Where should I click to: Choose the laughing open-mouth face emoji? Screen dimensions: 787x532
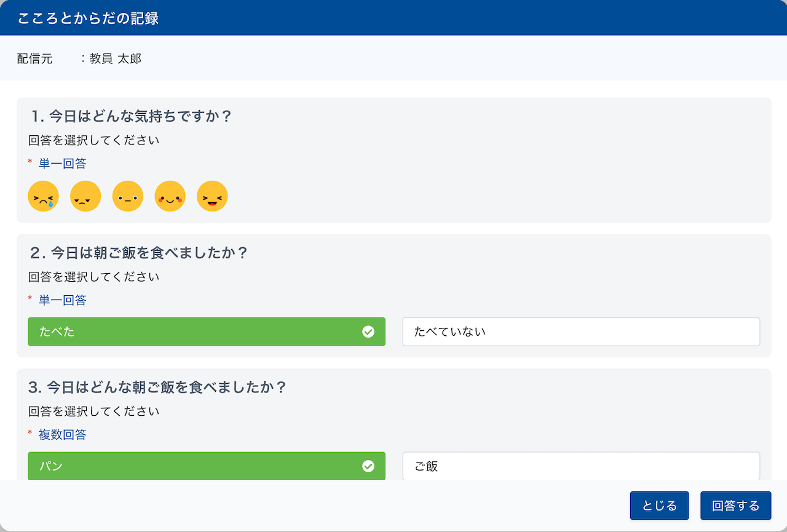click(x=212, y=196)
